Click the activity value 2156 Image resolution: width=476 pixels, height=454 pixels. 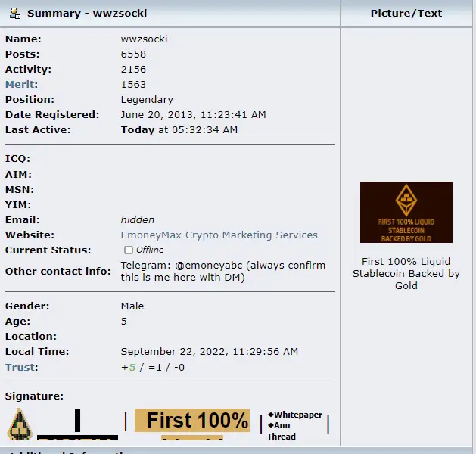[133, 69]
